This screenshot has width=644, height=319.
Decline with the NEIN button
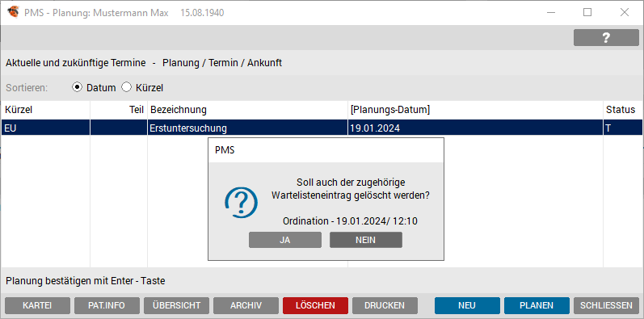coord(365,240)
